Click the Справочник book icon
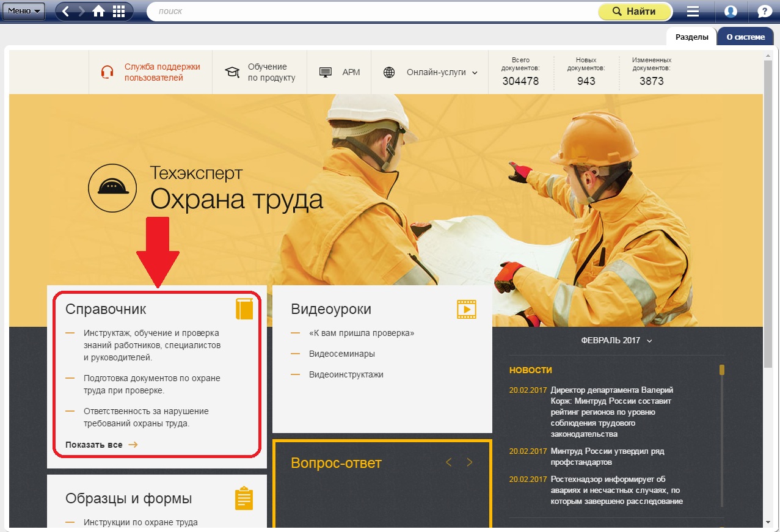The image size is (780, 532). (244, 309)
